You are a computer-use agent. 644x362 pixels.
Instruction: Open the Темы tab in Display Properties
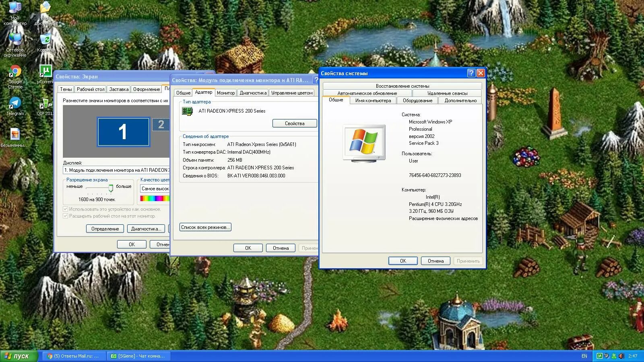[66, 89]
